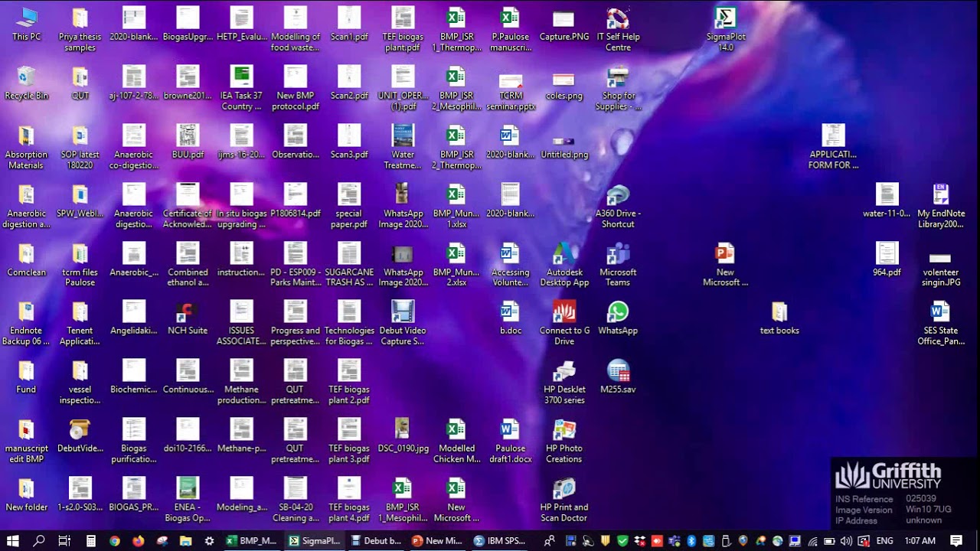Select the WhatsApp desktop shortcut

(618, 318)
